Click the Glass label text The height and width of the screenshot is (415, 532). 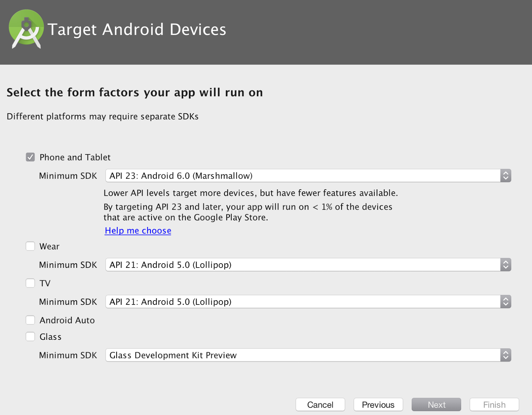coord(51,337)
